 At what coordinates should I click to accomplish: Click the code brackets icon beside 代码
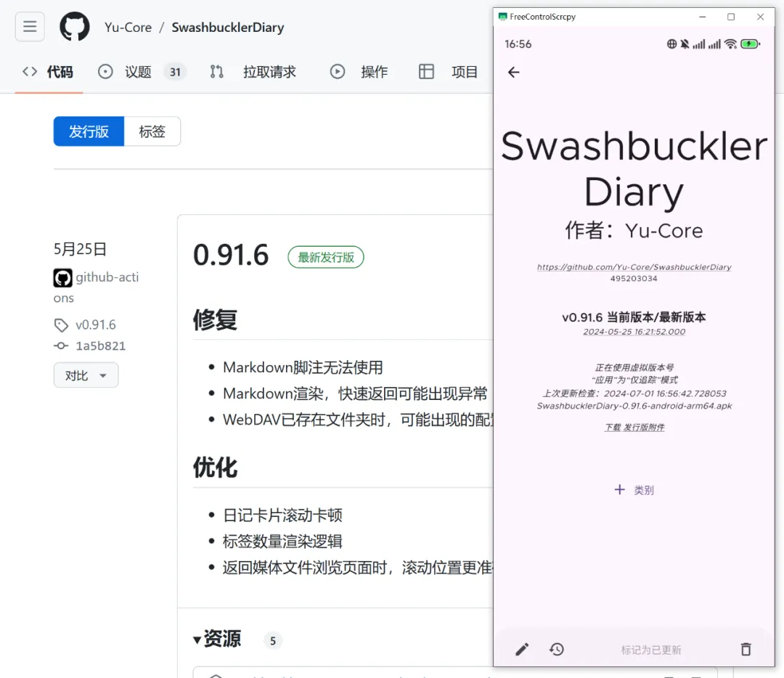pyautogui.click(x=30, y=71)
